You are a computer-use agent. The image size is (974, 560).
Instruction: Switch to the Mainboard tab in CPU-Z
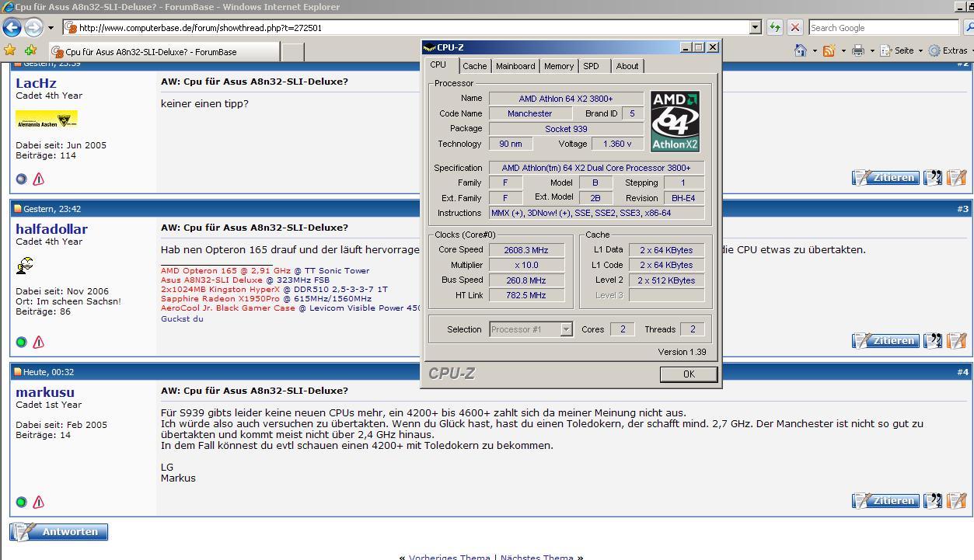coord(515,66)
